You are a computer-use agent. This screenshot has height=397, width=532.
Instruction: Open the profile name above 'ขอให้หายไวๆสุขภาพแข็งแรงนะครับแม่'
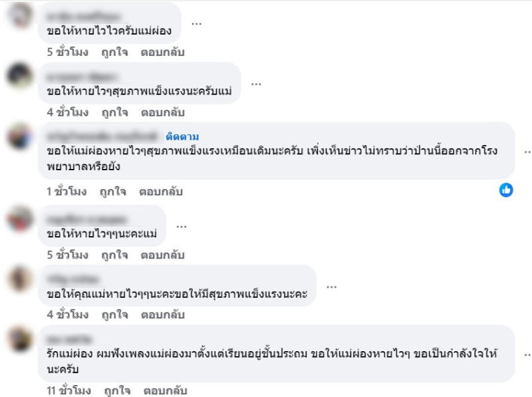pyautogui.click(x=82, y=76)
